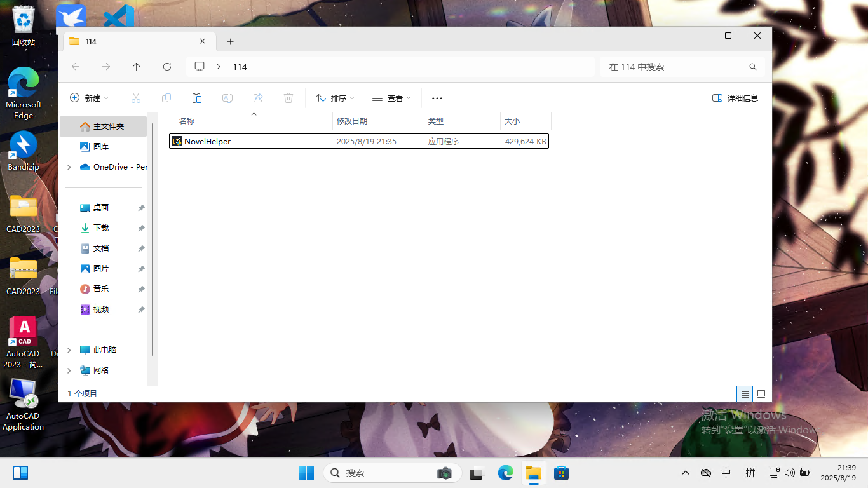Screen dimensions: 868x488
Task: Expand the OneDrive tree node
Action: 69,167
